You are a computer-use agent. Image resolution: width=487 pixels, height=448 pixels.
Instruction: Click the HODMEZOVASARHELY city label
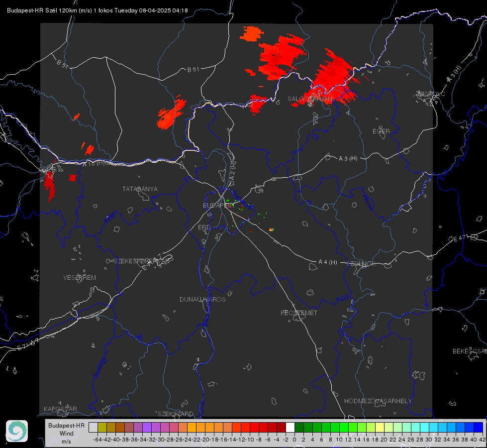point(378,401)
